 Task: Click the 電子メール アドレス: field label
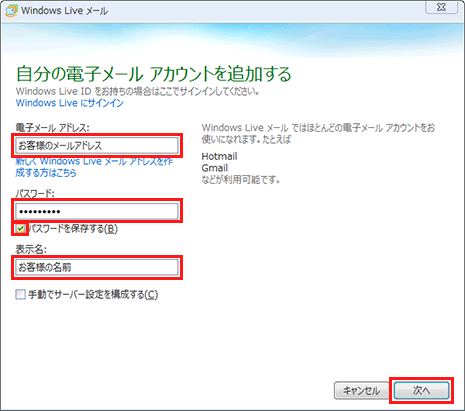(x=52, y=127)
